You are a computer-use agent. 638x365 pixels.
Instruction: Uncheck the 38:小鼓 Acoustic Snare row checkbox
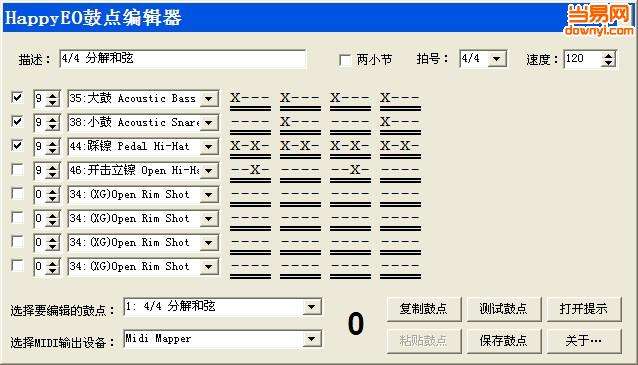point(17,122)
